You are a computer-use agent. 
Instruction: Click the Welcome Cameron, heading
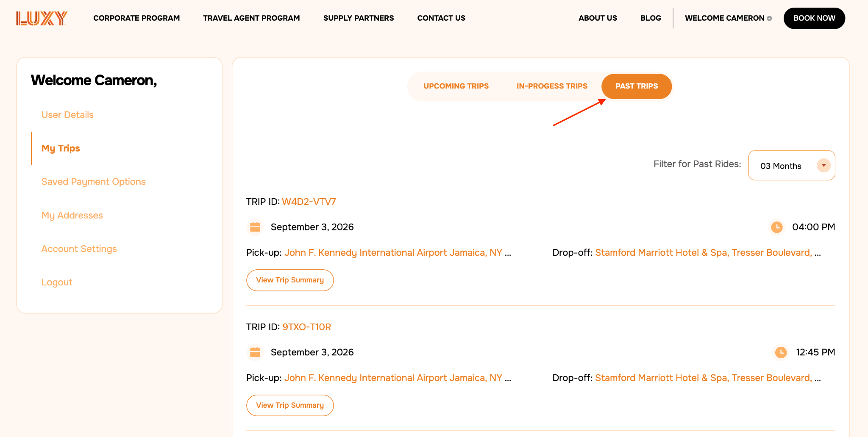[x=94, y=80]
